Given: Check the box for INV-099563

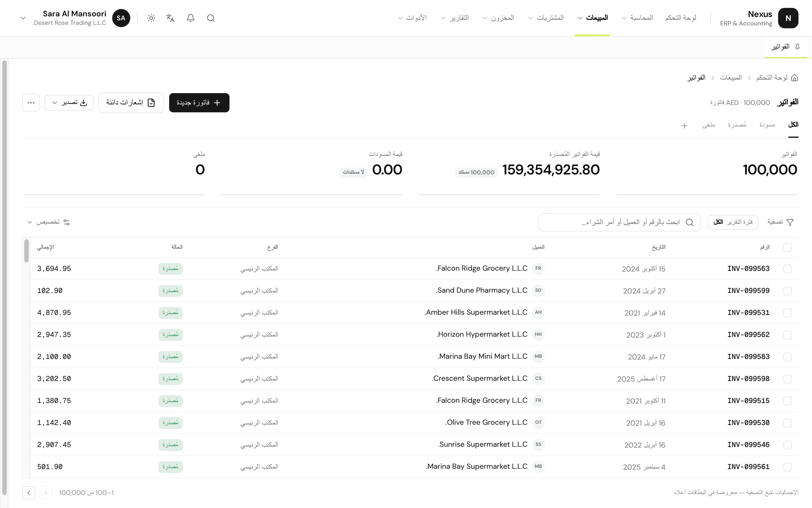Looking at the screenshot, I should (x=787, y=269).
